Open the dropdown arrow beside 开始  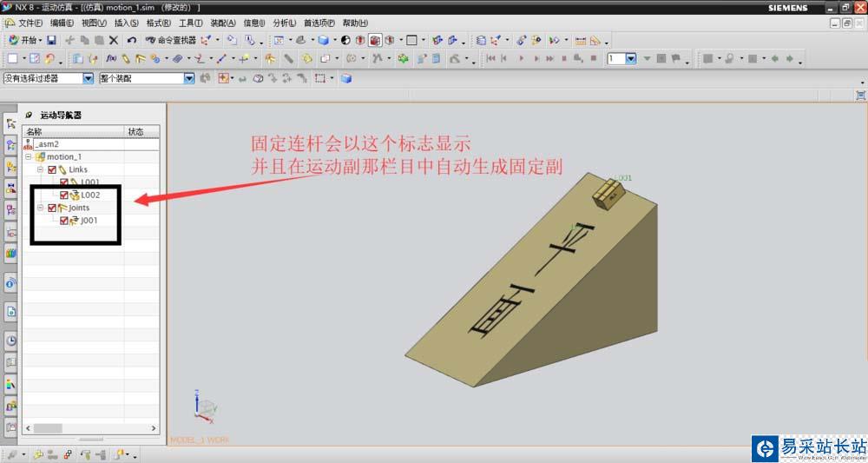(x=40, y=40)
